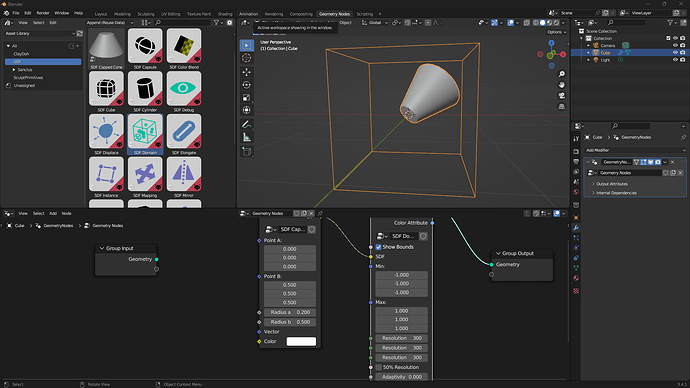The image size is (690, 388).
Task: Open the Append (Reuse Data) dropdown
Action: pyautogui.click(x=110, y=22)
